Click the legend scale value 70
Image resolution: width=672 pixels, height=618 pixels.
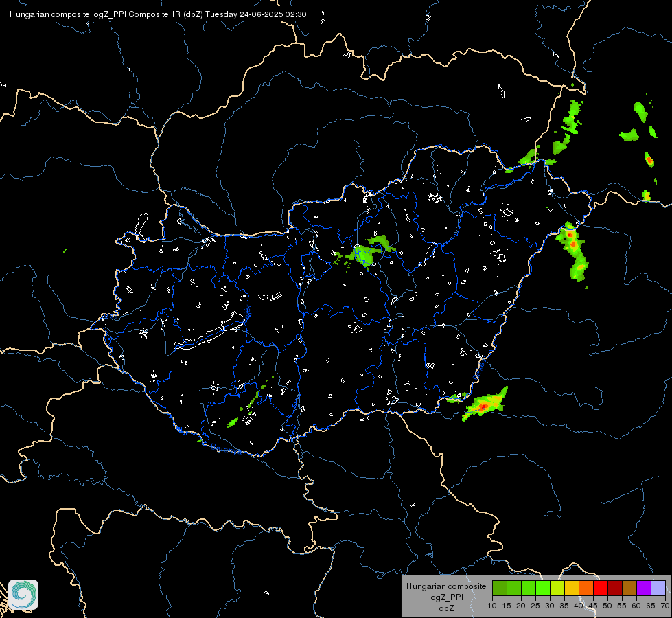(x=665, y=606)
